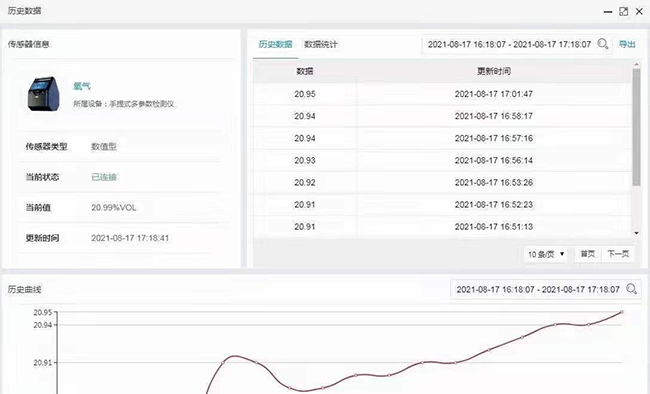The height and width of the screenshot is (394, 650).
Task: Click the 首页 first page button
Action: coord(587,254)
